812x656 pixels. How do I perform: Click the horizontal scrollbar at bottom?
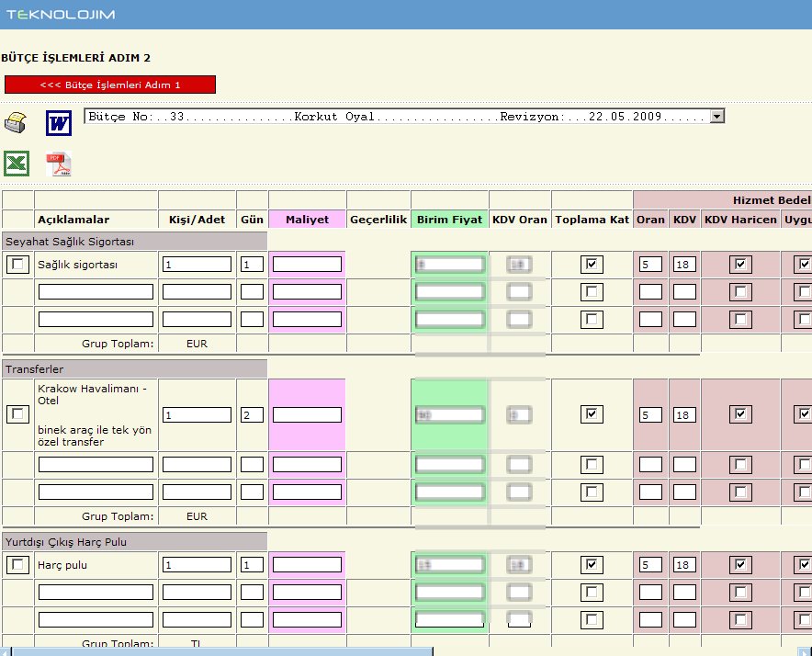(220, 650)
